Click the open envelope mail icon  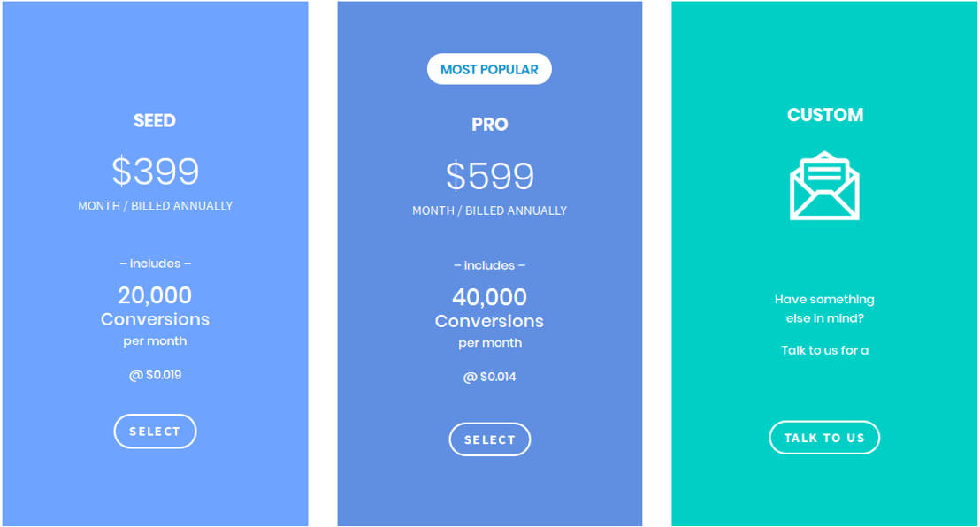click(x=824, y=186)
